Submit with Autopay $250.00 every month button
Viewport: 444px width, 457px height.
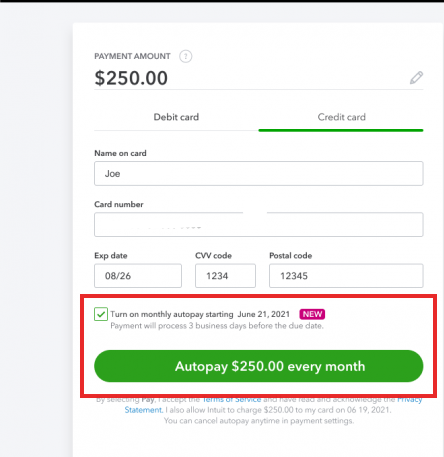point(259,366)
